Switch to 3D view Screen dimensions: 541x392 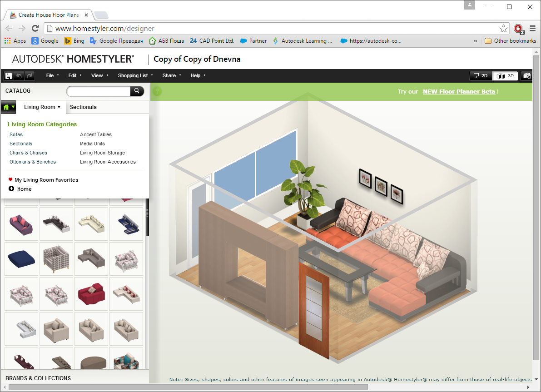(x=506, y=76)
